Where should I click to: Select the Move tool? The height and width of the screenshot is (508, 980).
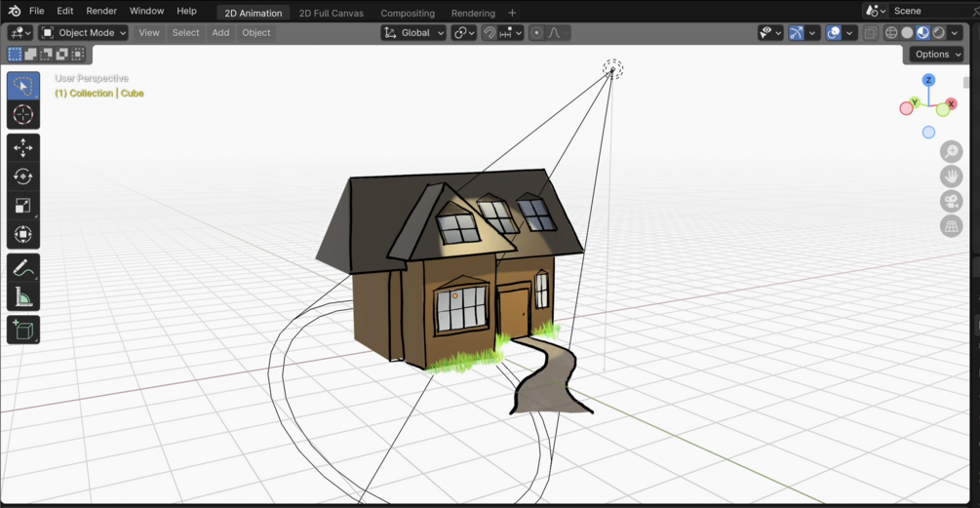pos(23,147)
